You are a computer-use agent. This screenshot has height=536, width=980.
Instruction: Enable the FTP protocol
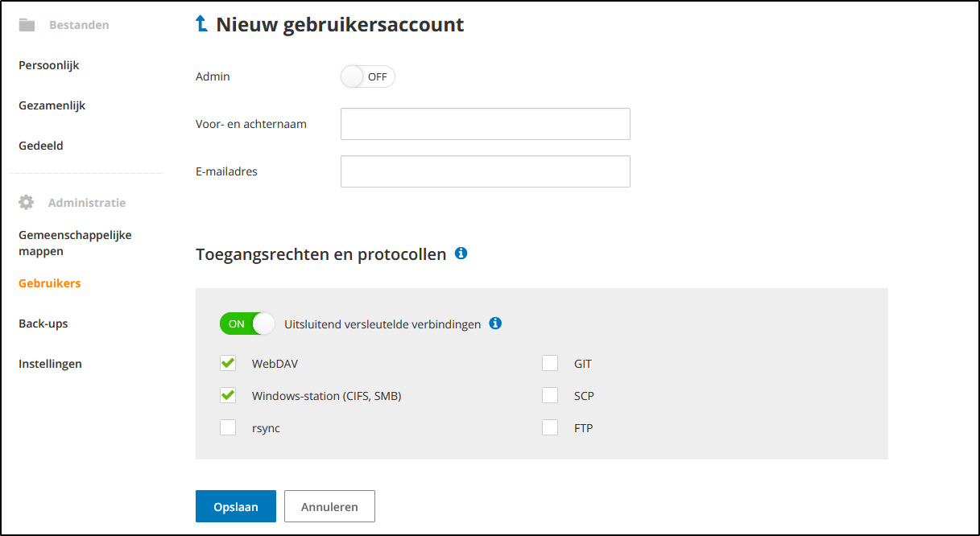[550, 427]
